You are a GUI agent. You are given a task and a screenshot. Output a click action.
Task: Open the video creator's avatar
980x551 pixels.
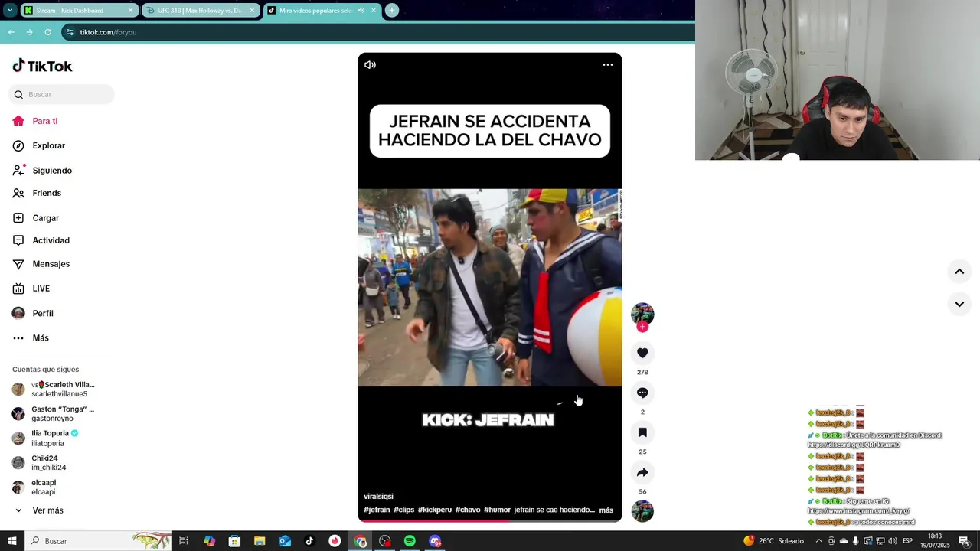pos(642,314)
